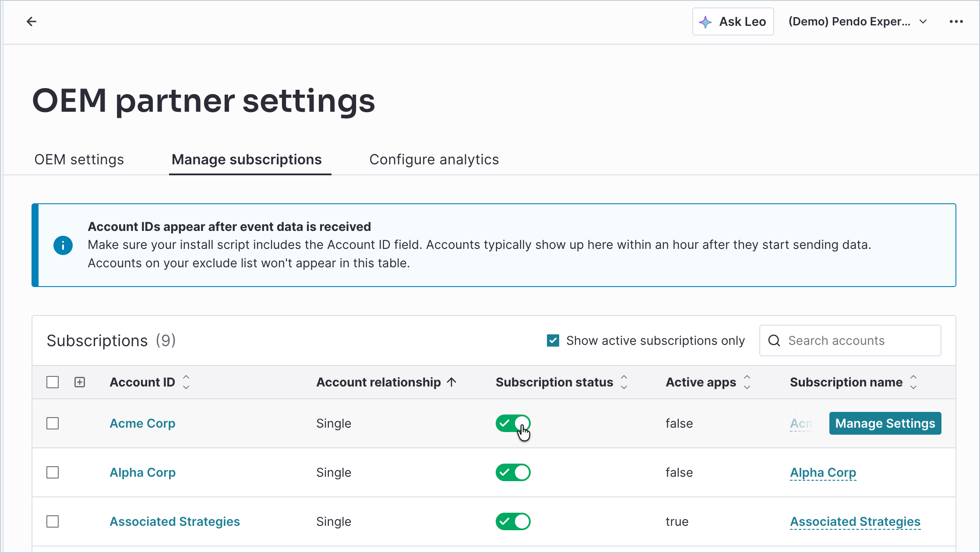Click 'false' in the Alpha Corp row
The width and height of the screenshot is (980, 553).
pos(679,472)
